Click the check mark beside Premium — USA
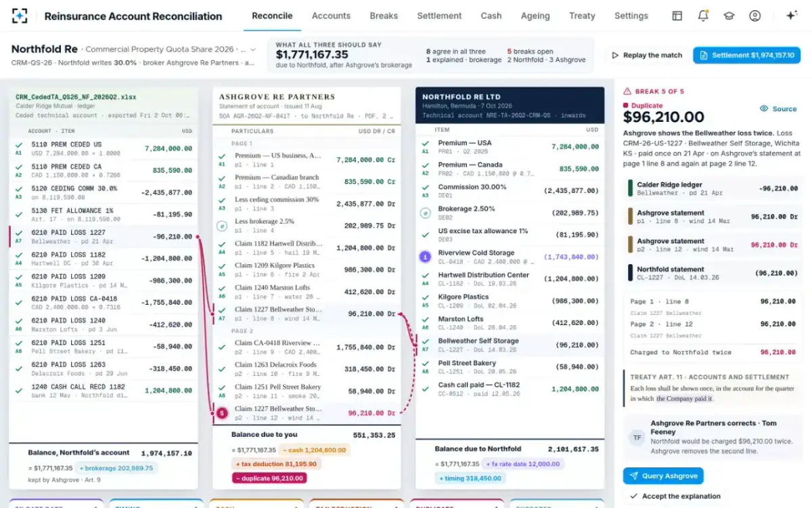This screenshot has height=508, width=812. [x=425, y=143]
